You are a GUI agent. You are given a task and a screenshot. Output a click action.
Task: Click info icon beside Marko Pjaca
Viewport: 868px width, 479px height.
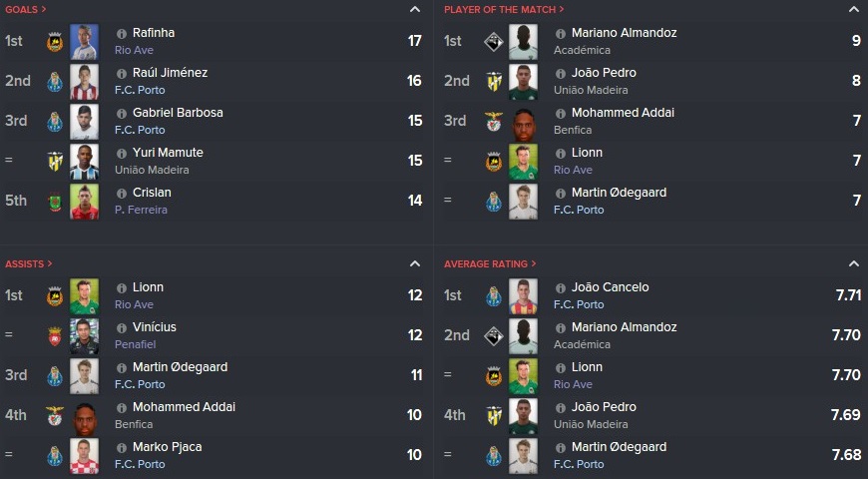click(122, 447)
